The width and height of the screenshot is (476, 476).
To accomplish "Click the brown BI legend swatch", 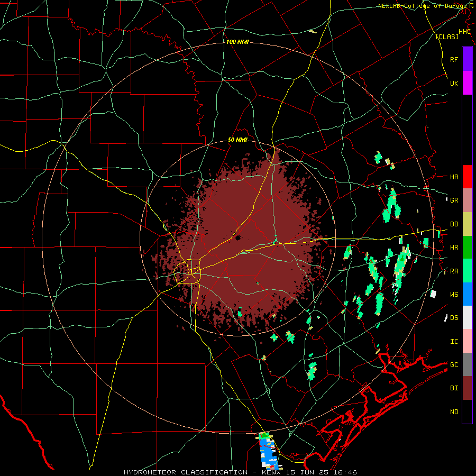I will click(467, 388).
